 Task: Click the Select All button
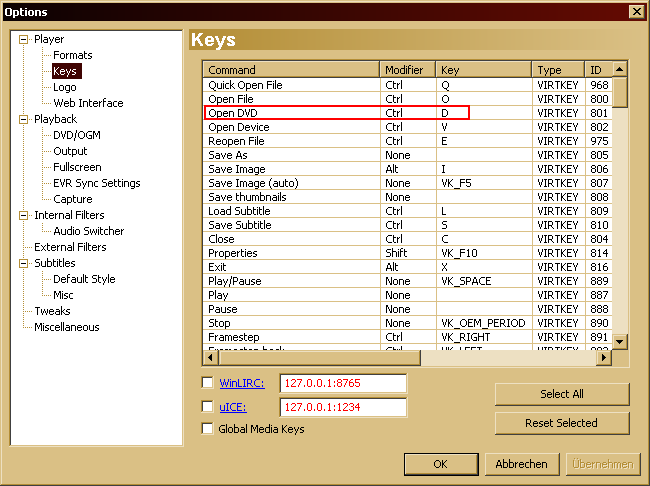pos(561,394)
